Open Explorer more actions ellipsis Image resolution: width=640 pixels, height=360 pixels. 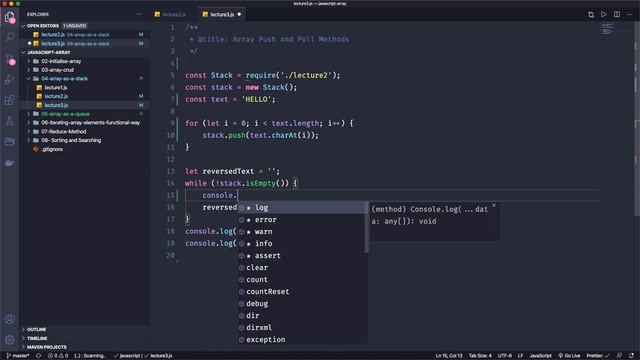click(139, 14)
